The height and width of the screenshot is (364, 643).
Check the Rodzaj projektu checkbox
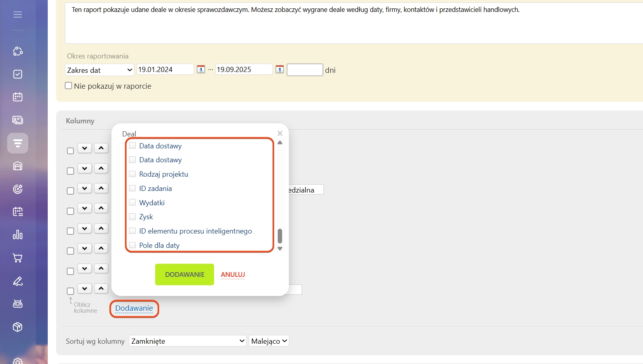tap(132, 174)
